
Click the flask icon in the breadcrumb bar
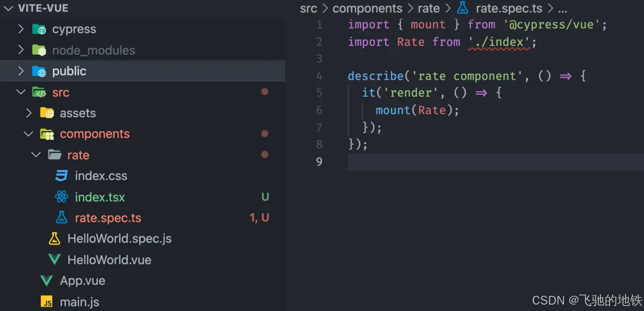point(462,8)
